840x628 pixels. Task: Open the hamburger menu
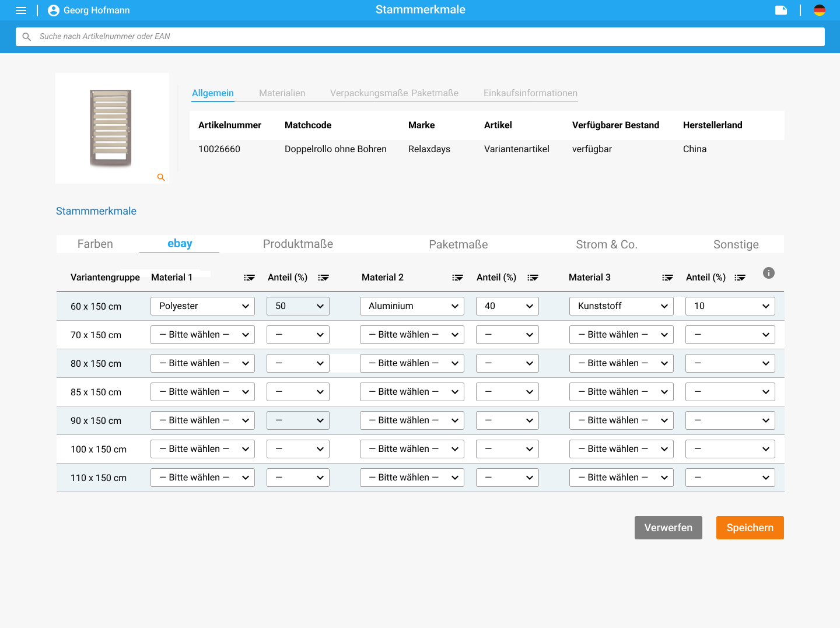tap(21, 10)
